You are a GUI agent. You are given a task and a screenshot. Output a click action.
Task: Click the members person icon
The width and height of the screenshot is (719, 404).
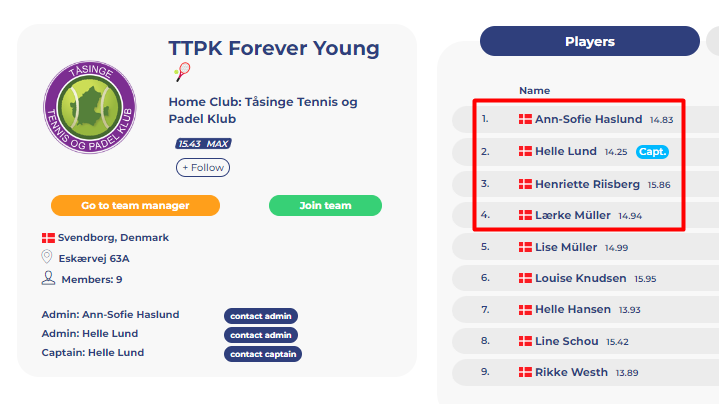coord(48,278)
